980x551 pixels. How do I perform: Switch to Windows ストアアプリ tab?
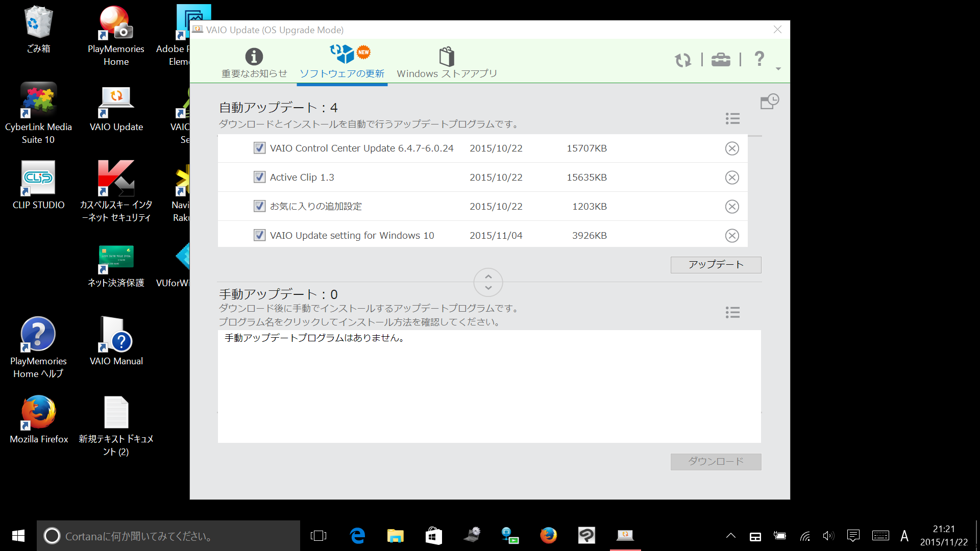pos(447,63)
